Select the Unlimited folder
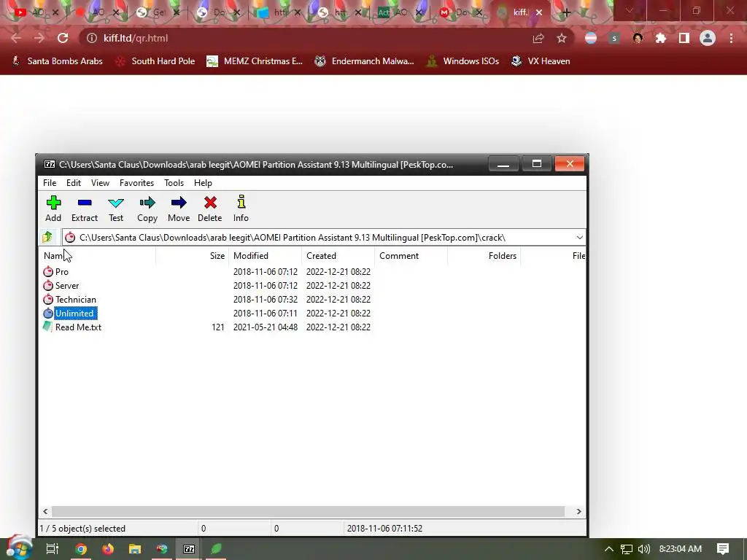Screen dimensions: 747x560 (x=74, y=314)
